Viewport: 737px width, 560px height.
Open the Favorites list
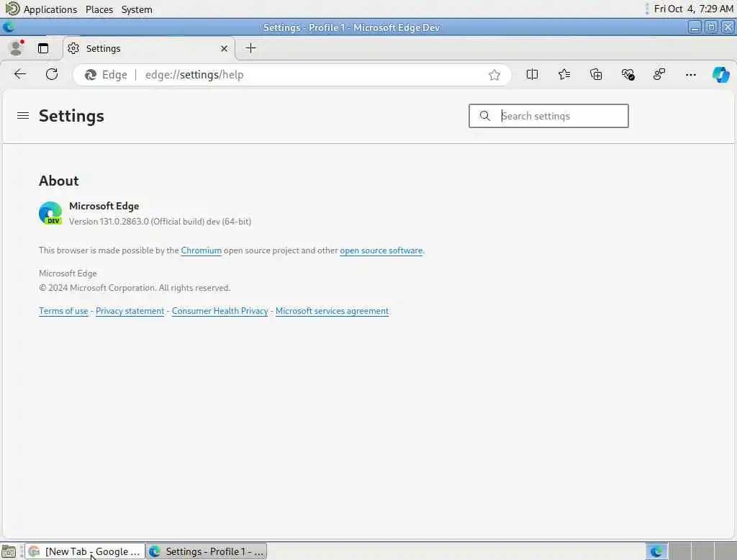pyautogui.click(x=564, y=74)
